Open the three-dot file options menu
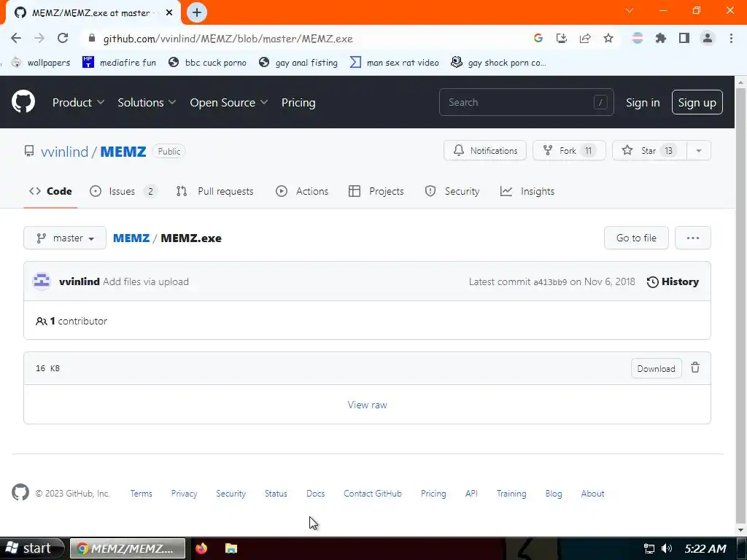 point(693,238)
